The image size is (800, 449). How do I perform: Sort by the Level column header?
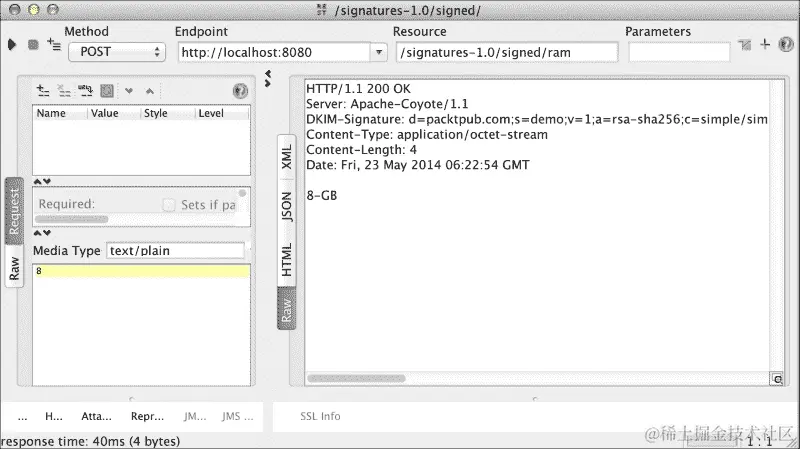click(222, 113)
